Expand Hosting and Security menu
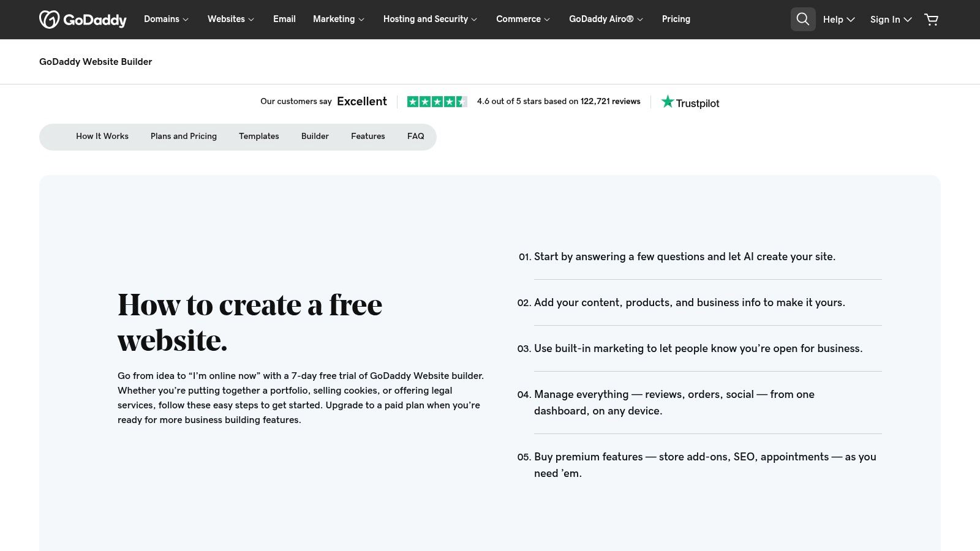Image resolution: width=980 pixels, height=551 pixels. click(430, 19)
